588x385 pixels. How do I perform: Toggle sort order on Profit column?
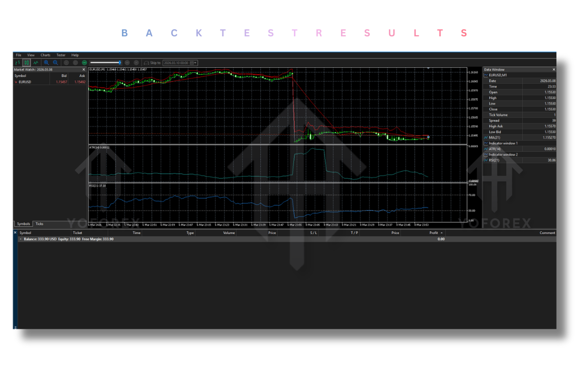point(434,233)
